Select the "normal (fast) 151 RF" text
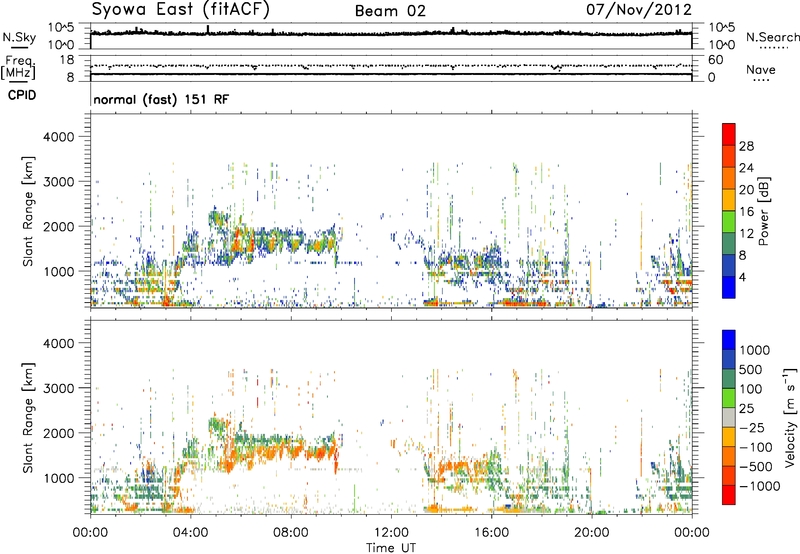The image size is (800, 554). [x=161, y=99]
